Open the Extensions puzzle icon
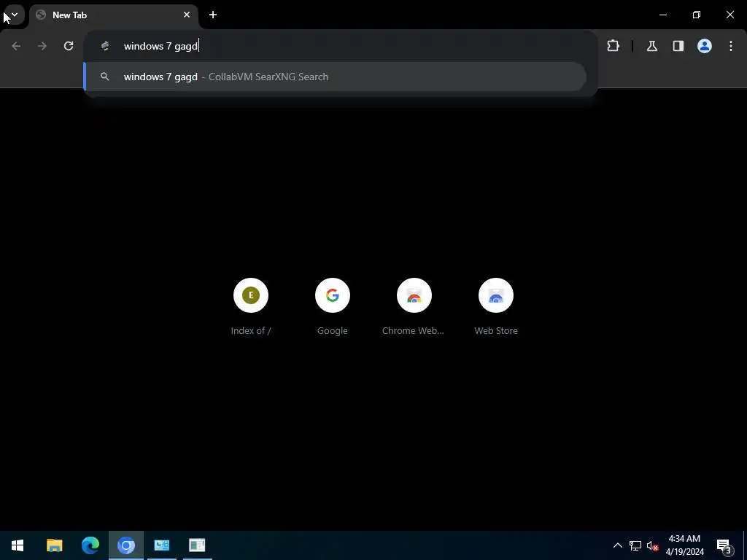Screen dimensions: 747x560 (x=613, y=46)
